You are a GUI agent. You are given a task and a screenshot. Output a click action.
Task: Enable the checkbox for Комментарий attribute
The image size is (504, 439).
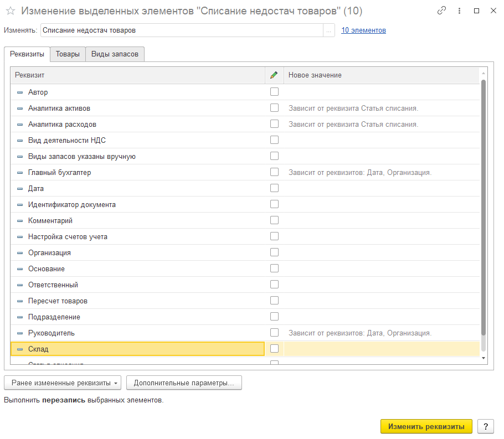point(274,220)
